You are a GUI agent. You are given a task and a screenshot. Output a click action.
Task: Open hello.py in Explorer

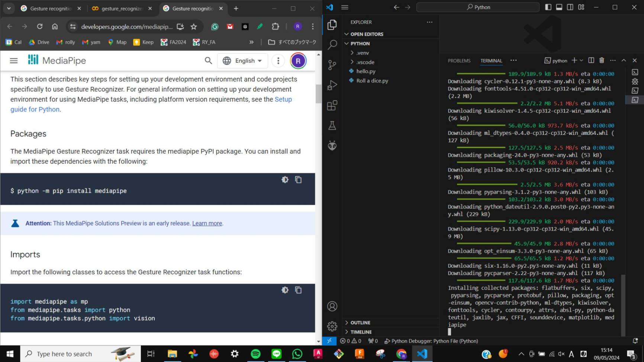tap(390, 71)
